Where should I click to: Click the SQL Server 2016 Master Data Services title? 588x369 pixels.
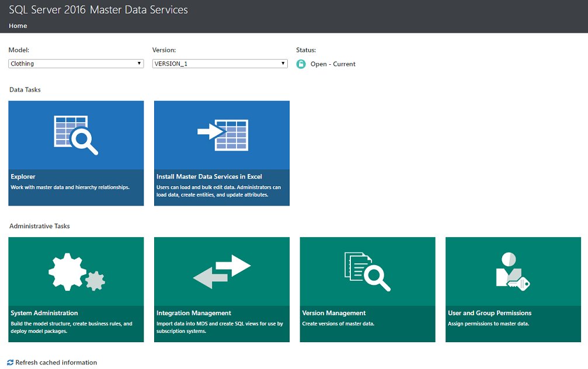pyautogui.click(x=98, y=10)
